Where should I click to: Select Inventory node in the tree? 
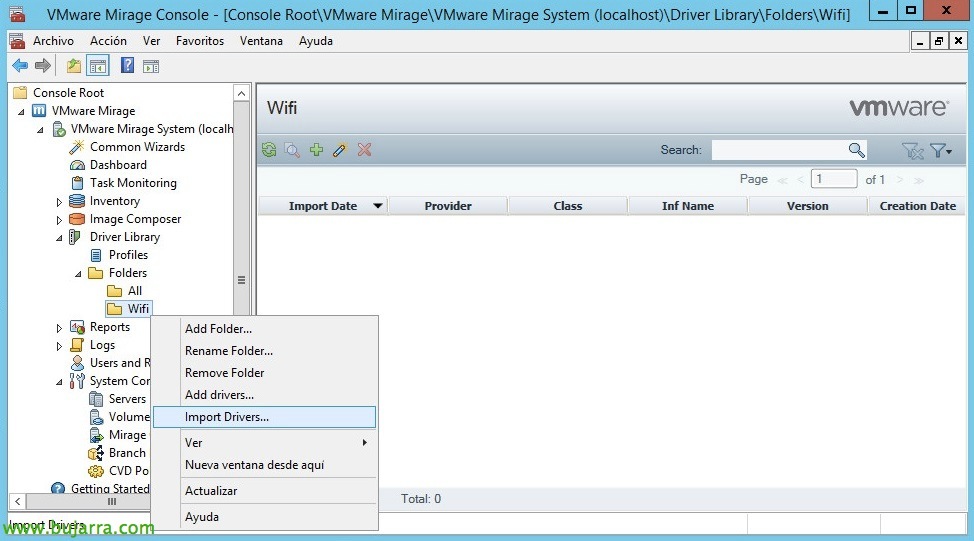pos(114,201)
